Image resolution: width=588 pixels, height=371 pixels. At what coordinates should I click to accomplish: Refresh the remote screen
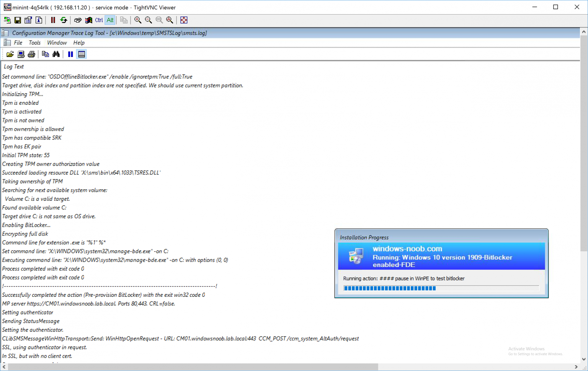pyautogui.click(x=64, y=20)
